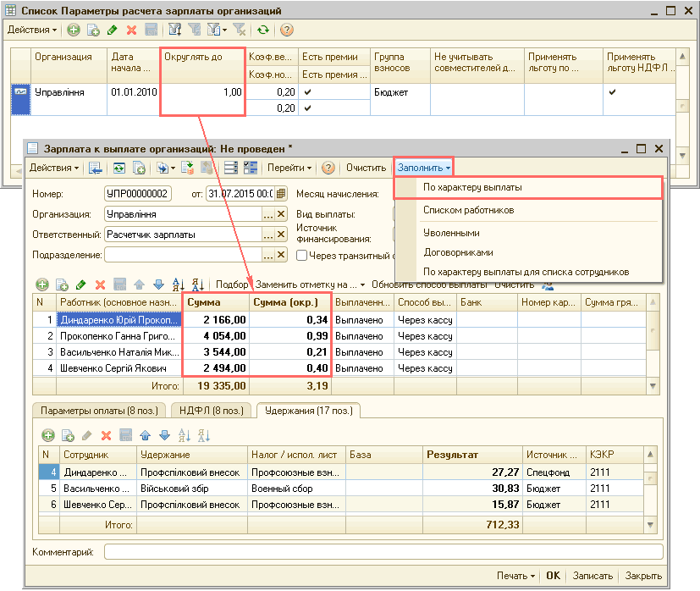Click the help icon in the list window toolbar
700x591 pixels.
[x=287, y=30]
